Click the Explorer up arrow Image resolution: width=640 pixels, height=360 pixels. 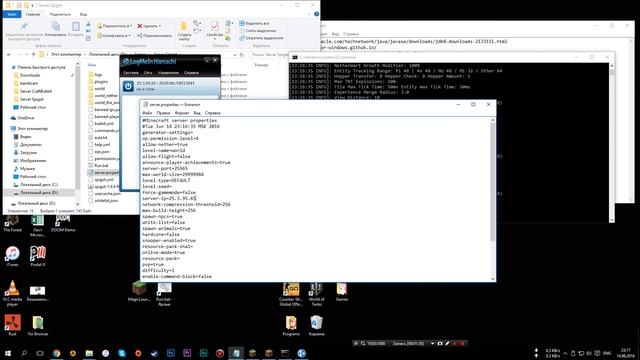[x=33, y=54]
